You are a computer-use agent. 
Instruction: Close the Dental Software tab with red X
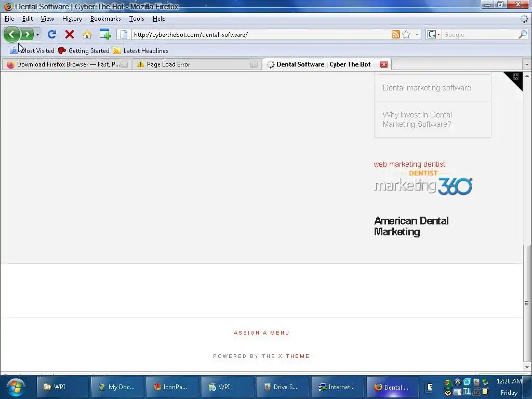(x=384, y=64)
